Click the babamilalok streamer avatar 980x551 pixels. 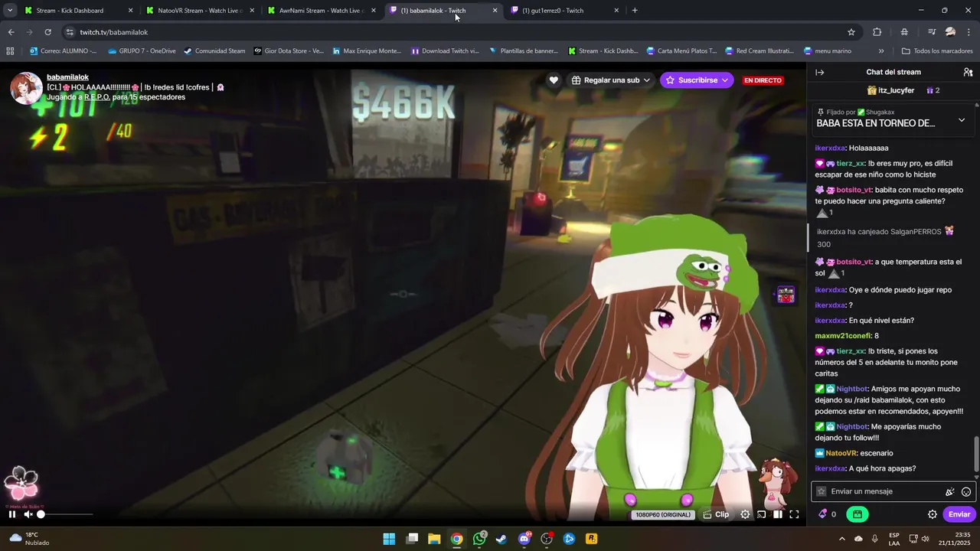click(x=26, y=88)
